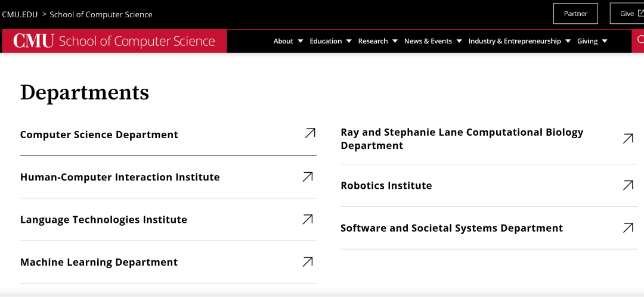Click the Give button label

(x=627, y=14)
